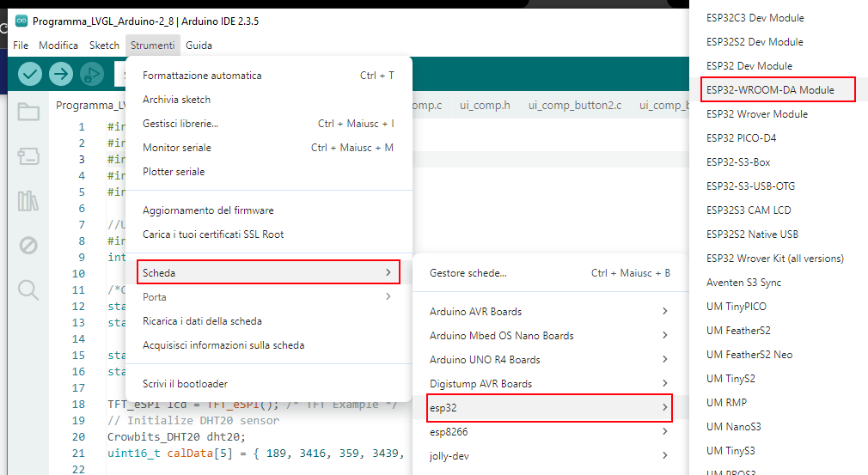Open the Search magnifier sidebar icon
Viewport: 868px width, 475px height.
click(x=28, y=290)
